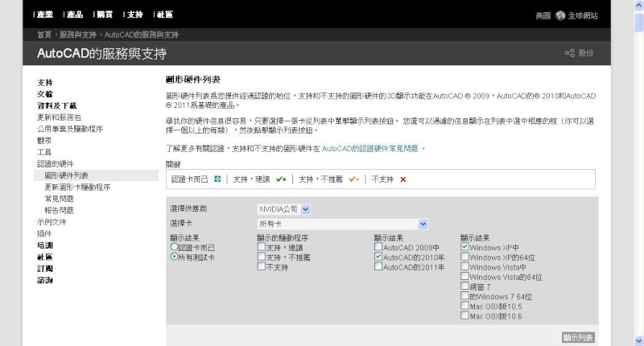
Task: Open 觀眾 in the sidebar
Action: click(x=44, y=140)
